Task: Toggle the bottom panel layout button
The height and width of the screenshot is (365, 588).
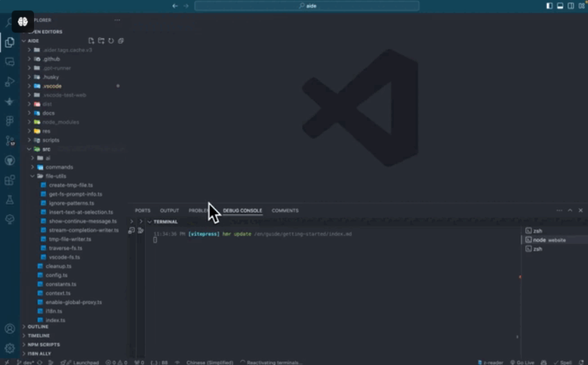Action: pyautogui.click(x=560, y=6)
